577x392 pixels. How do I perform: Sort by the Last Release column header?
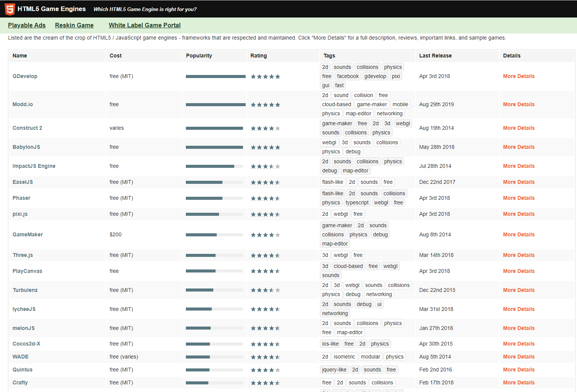coord(435,56)
